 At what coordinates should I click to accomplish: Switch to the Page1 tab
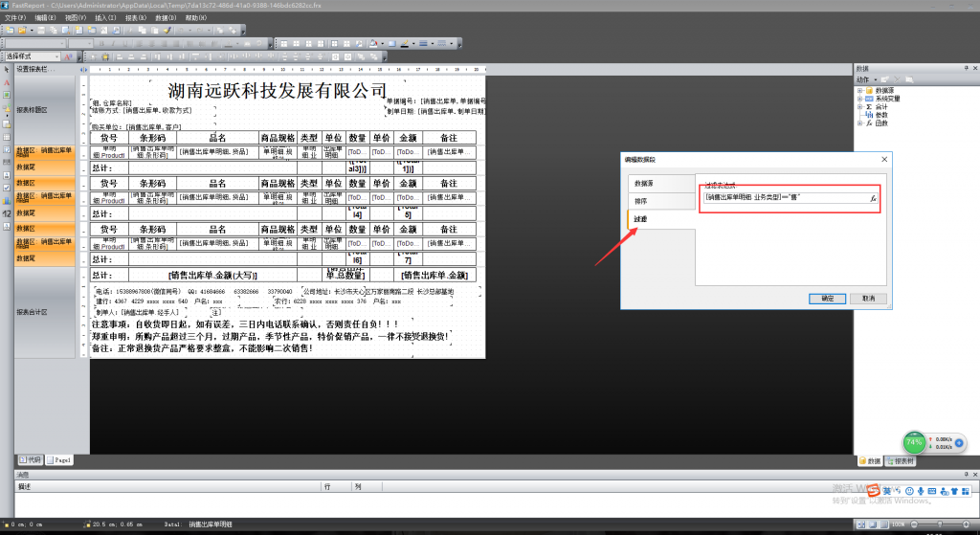58,460
